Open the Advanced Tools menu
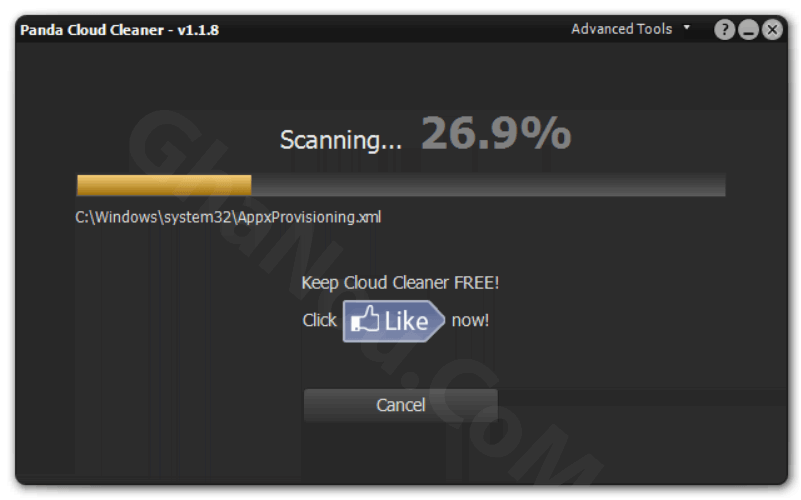Viewport: 801px width, 500px height. point(621,29)
